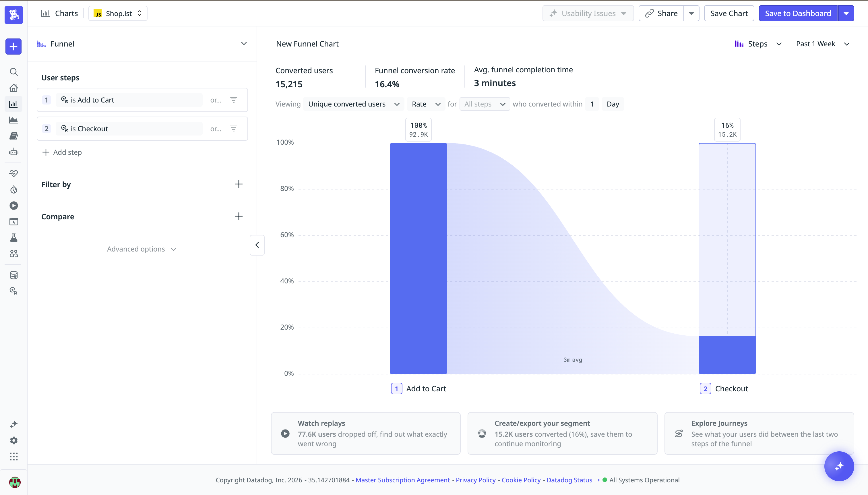Open filter icon for Checkout step

[x=233, y=129]
